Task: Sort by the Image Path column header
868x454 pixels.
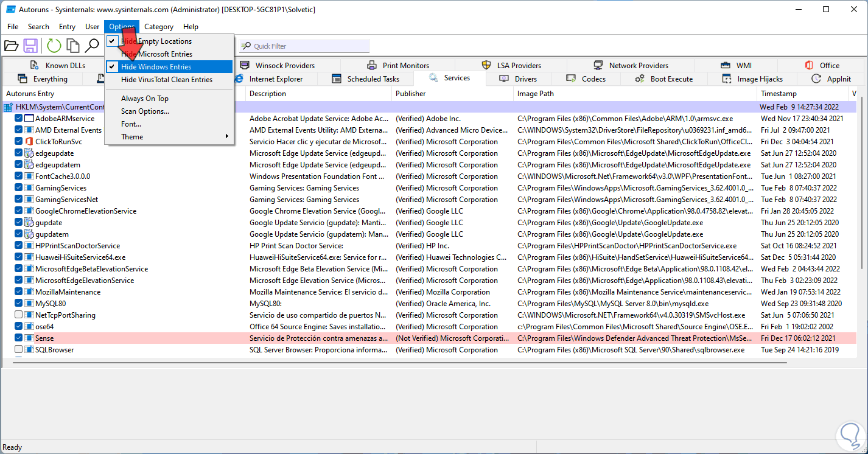Action: point(635,94)
